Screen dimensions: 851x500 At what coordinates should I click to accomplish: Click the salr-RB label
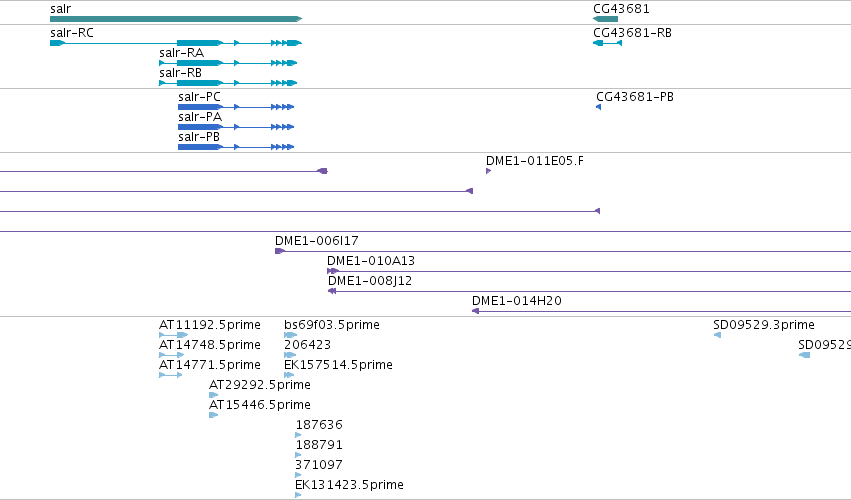tap(180, 73)
